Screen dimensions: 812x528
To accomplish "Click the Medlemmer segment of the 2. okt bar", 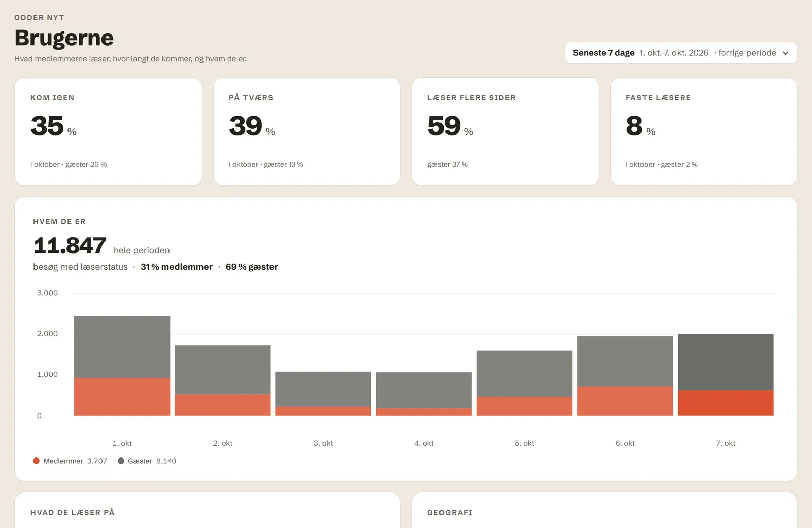I will coord(222,405).
